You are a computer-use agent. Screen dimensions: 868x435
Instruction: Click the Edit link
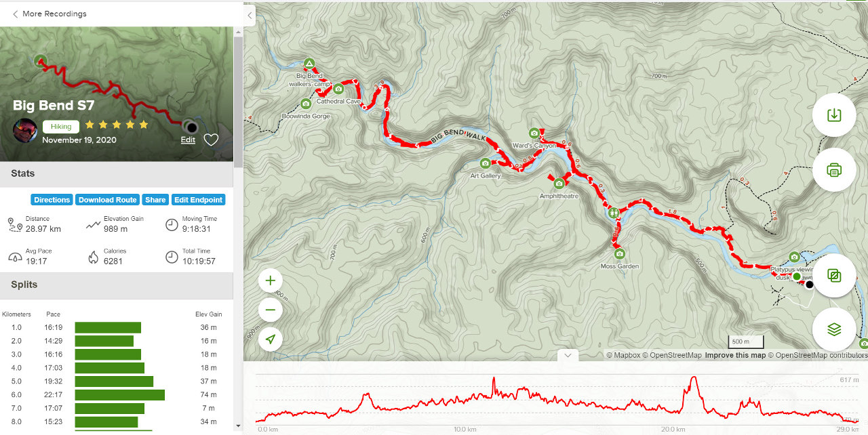pyautogui.click(x=188, y=140)
